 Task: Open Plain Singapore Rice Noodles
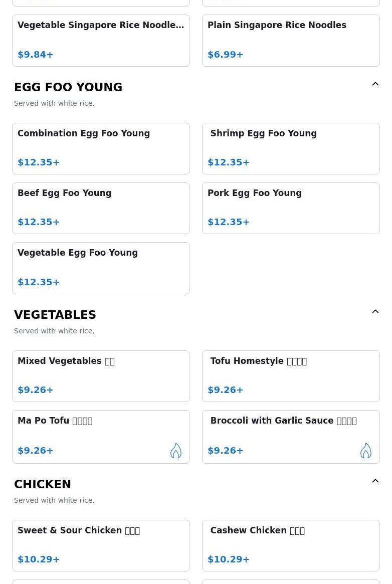pos(291,40)
